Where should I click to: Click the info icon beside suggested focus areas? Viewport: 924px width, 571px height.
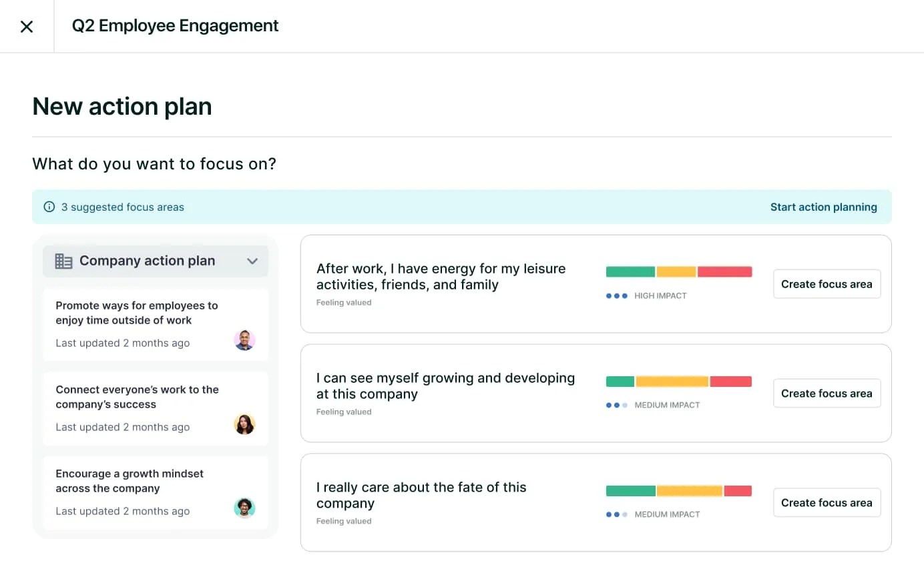[49, 207]
